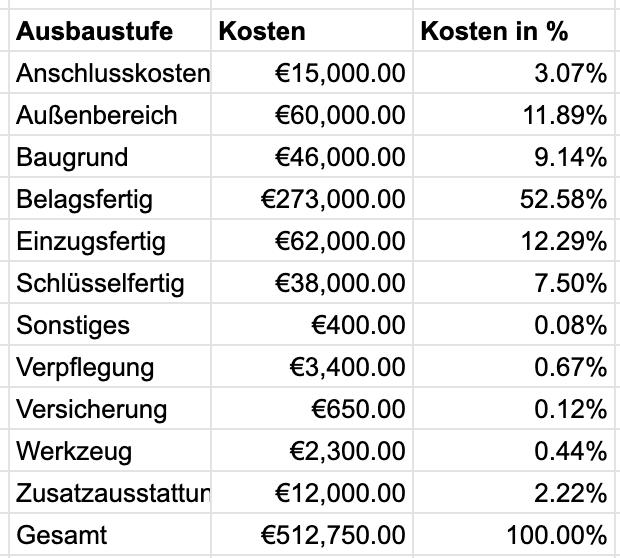Select the 'Kosten in %' header cell

coord(494,31)
